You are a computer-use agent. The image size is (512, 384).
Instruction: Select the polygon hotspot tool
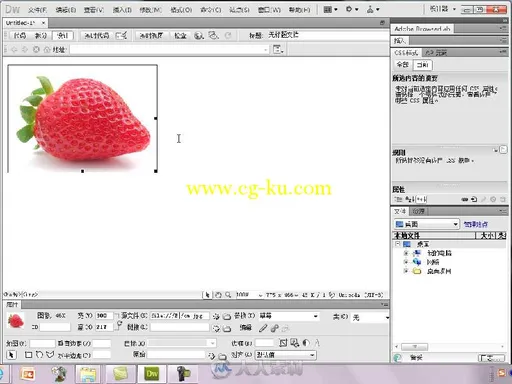[50, 355]
